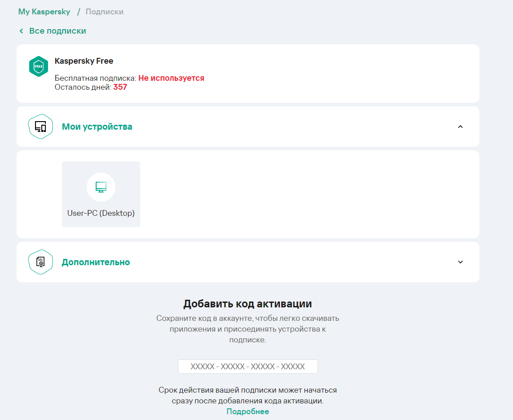Image resolution: width=513 pixels, height=420 pixels.
Task: Click the back arrow beside Все подписки
Action: pyautogui.click(x=21, y=31)
